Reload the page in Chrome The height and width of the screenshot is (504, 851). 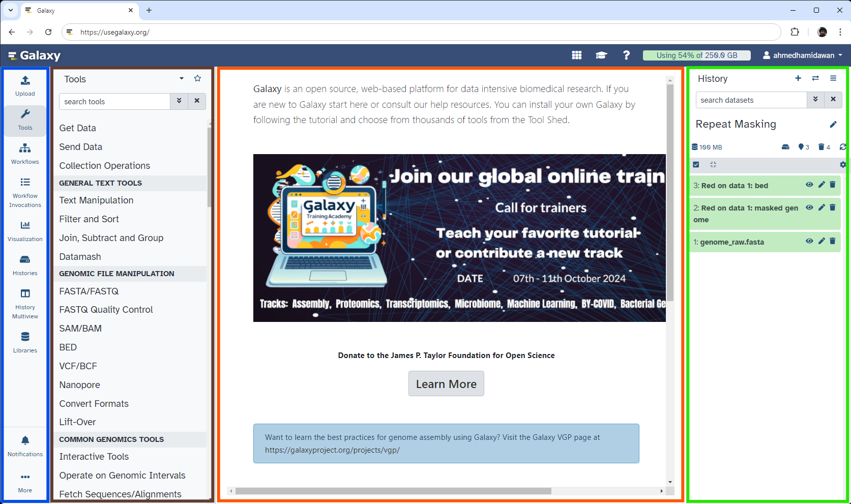tap(48, 32)
